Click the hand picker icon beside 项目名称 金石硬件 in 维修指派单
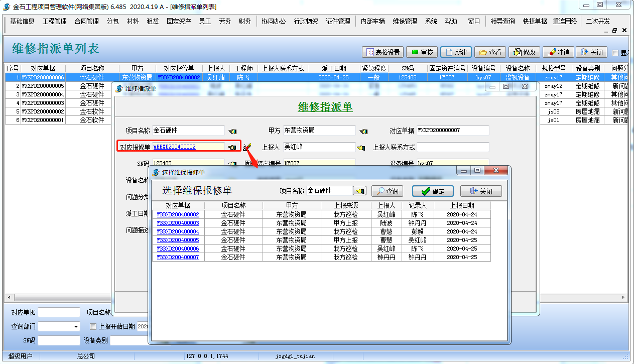This screenshot has height=364, width=634. 232,131
